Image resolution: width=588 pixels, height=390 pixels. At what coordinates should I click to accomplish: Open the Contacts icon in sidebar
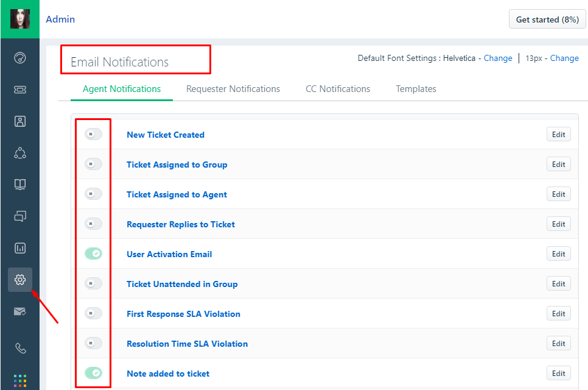(20, 121)
